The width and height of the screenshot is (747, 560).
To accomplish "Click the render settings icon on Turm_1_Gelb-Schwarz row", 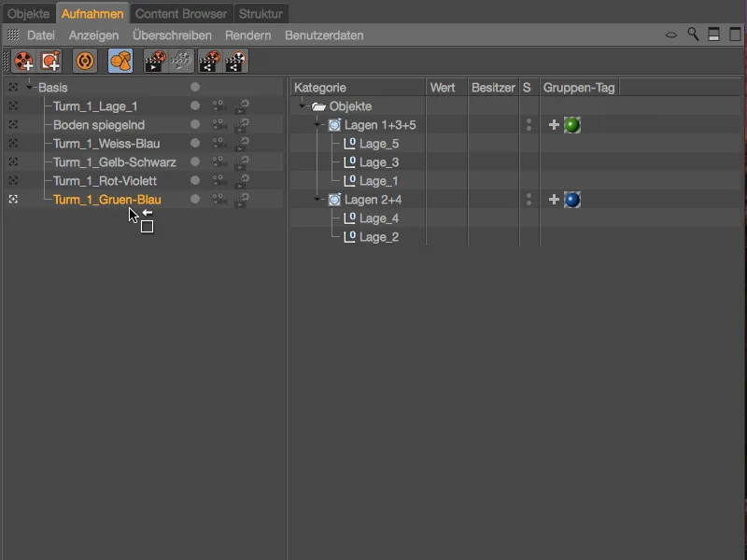I will pos(242,161).
